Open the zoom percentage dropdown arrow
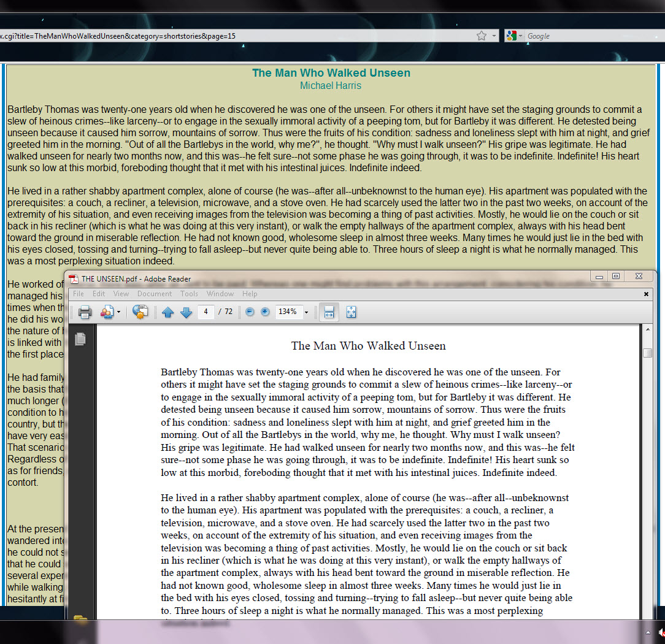Screen dimensions: 665x644 pos(306,312)
